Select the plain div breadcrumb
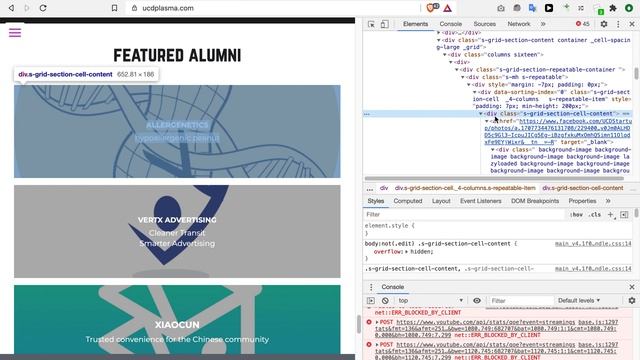Screen dimensions: 640x360 (384, 188)
